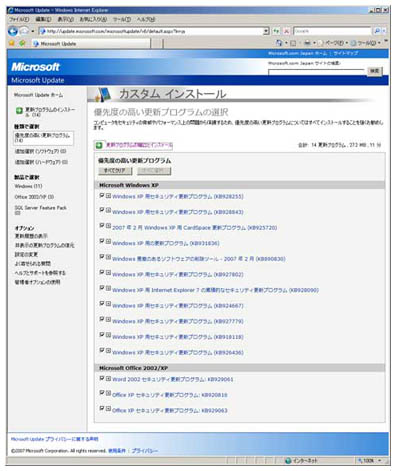396x471 pixels.
Task: Click the すべてクリア (Clear All) button
Action: pyautogui.click(x=115, y=171)
